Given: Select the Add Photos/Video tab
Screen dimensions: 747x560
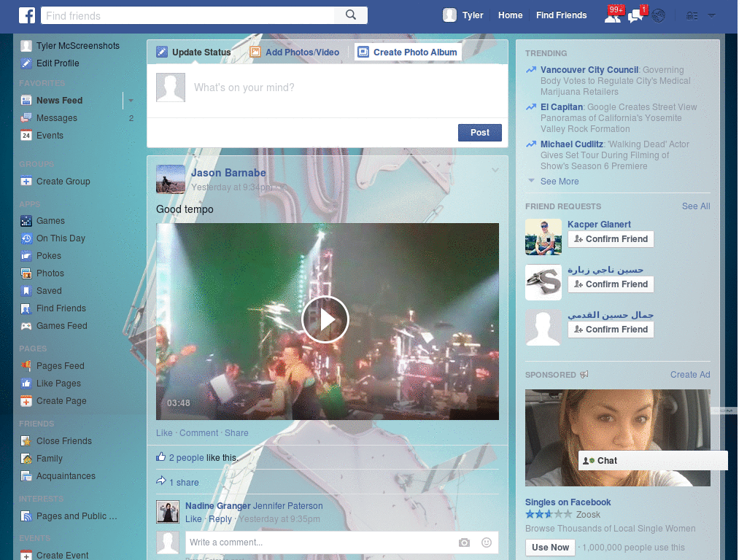Looking at the screenshot, I should [295, 52].
